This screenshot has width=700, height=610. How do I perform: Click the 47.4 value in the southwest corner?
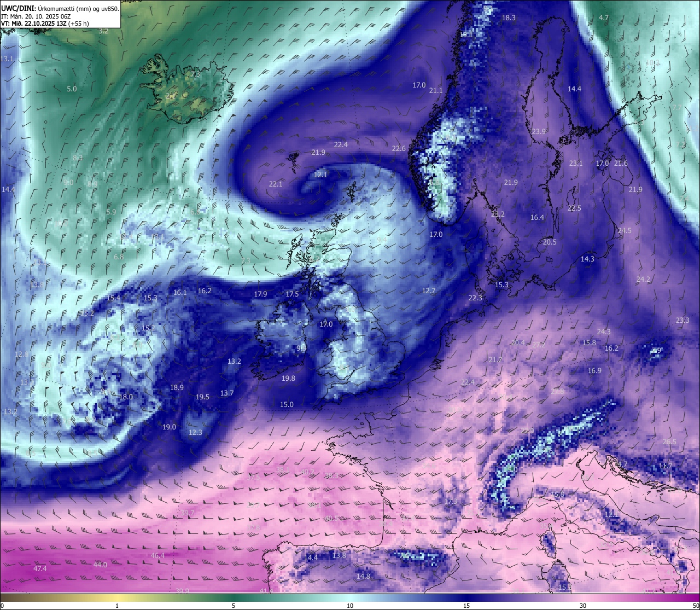pyautogui.click(x=40, y=569)
